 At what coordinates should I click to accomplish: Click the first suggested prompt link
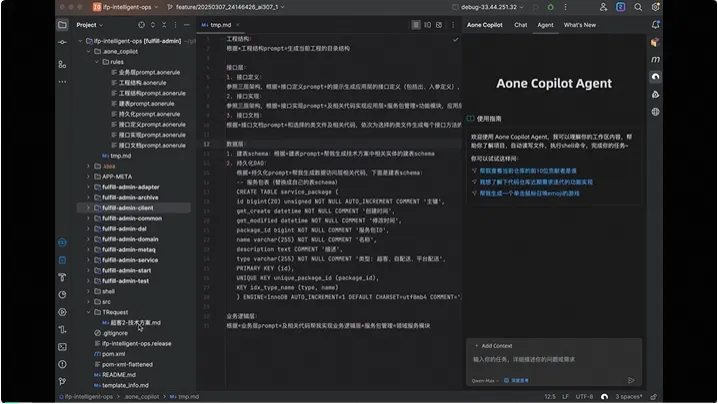528,171
